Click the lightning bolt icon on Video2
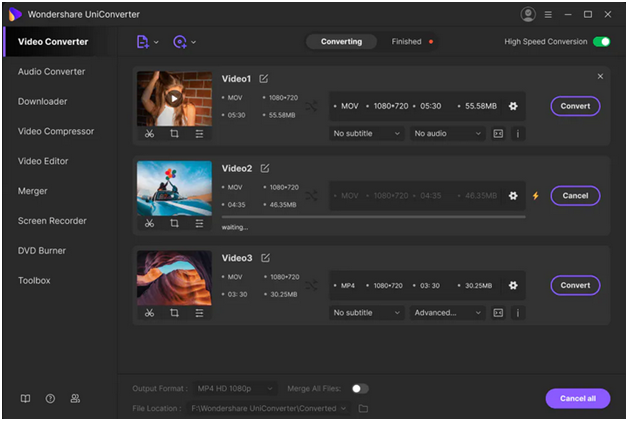 [535, 196]
